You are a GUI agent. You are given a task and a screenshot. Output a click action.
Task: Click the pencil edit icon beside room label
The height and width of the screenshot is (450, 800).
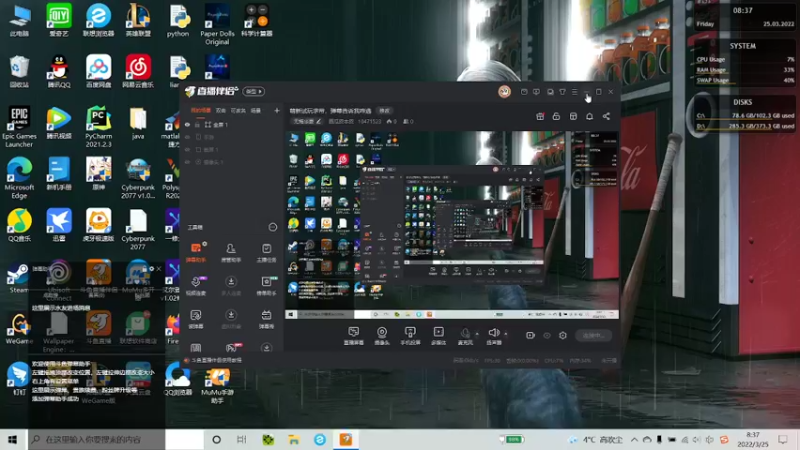tap(318, 121)
